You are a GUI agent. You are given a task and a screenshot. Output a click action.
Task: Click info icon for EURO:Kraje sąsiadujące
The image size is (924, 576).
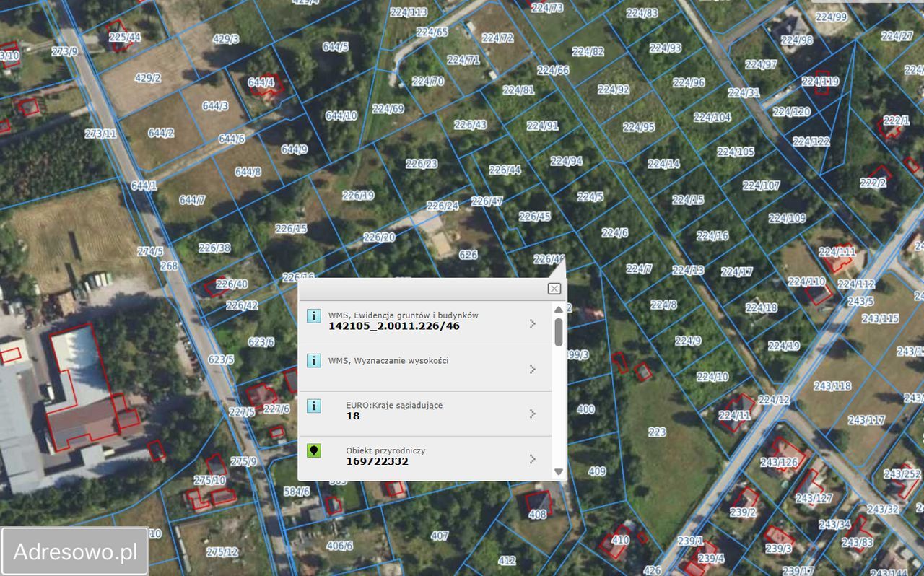click(x=314, y=406)
